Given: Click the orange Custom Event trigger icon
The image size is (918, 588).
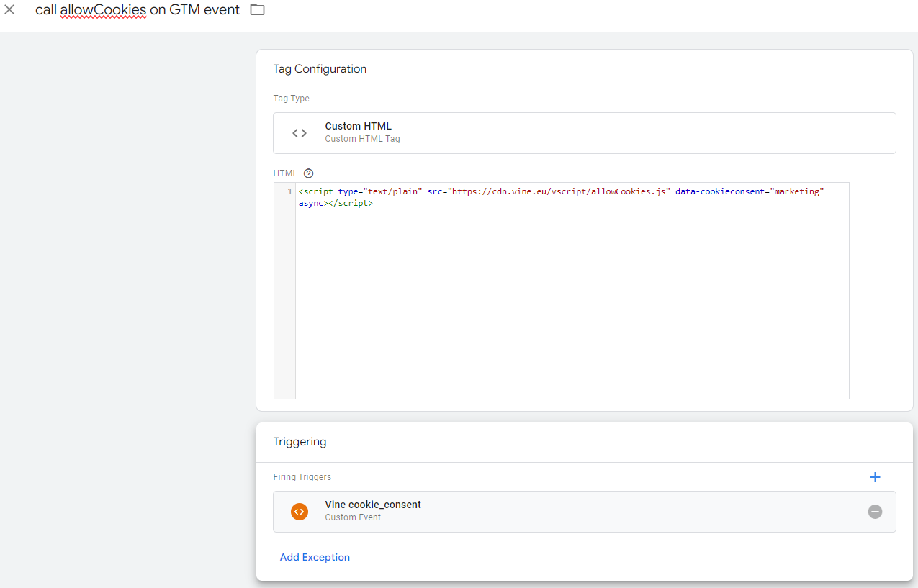Looking at the screenshot, I should (299, 512).
